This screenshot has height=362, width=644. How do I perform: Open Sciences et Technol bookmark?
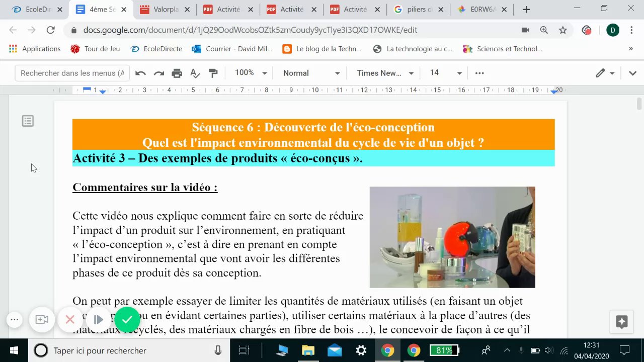point(503,49)
